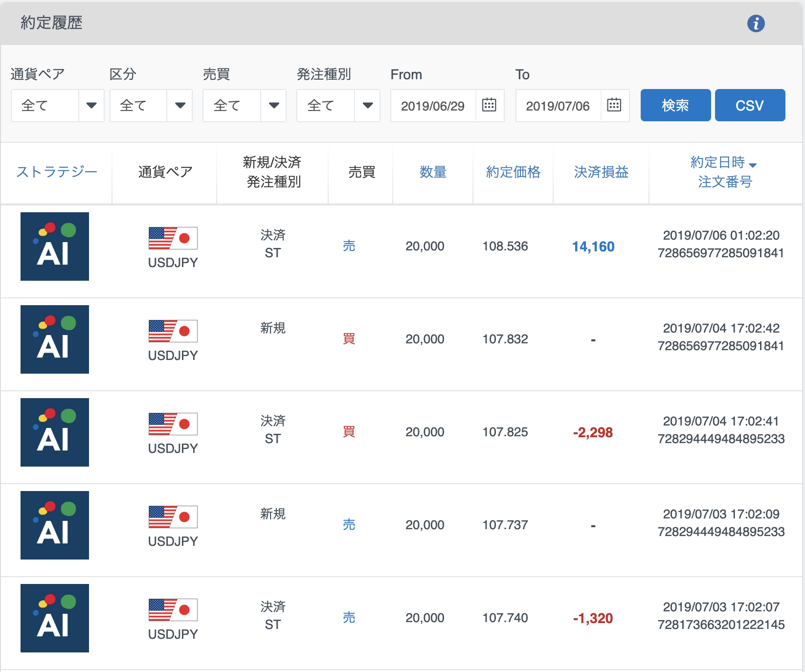Click the 検索 search button

click(675, 105)
